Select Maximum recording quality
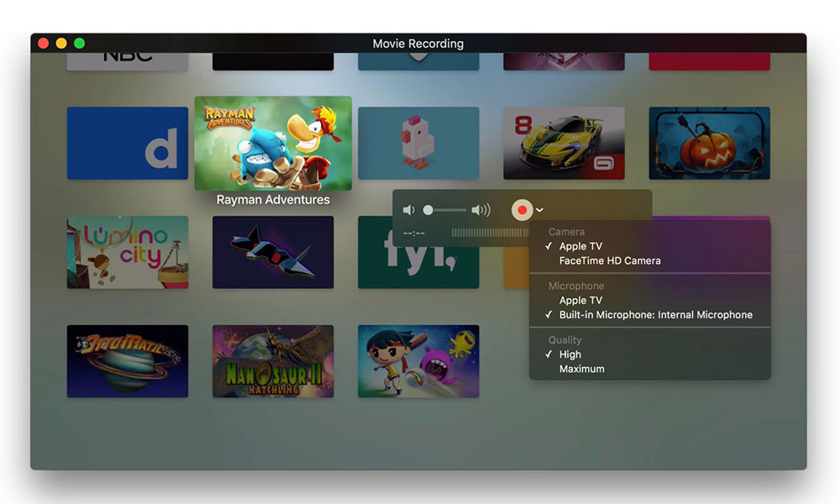This screenshot has height=504, width=840. (x=582, y=369)
